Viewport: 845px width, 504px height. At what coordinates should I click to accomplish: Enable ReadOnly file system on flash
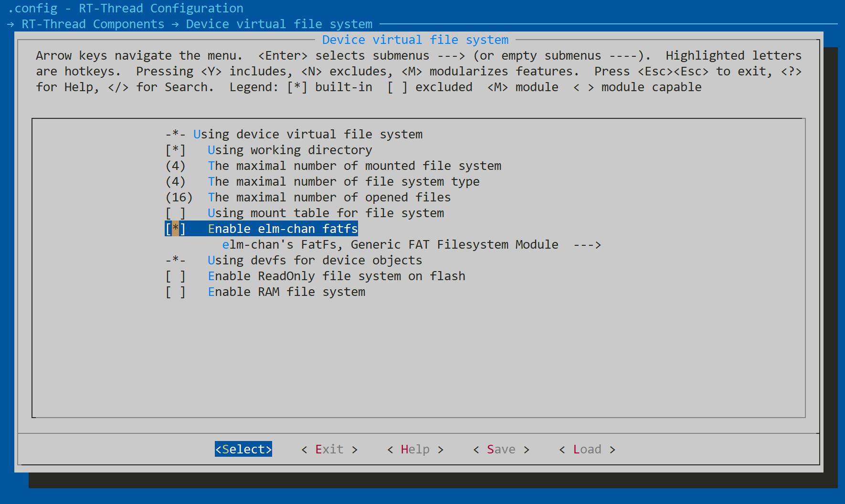click(x=175, y=276)
